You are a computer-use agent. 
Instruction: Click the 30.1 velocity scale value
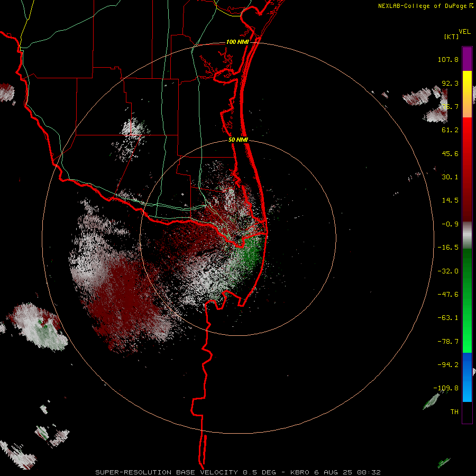click(x=450, y=177)
